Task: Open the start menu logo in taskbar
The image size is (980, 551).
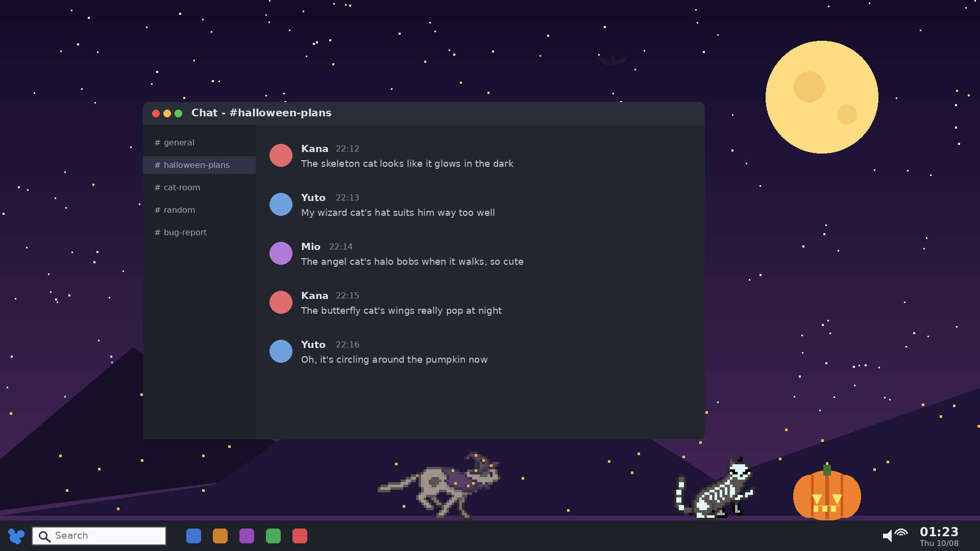Action: point(16,536)
